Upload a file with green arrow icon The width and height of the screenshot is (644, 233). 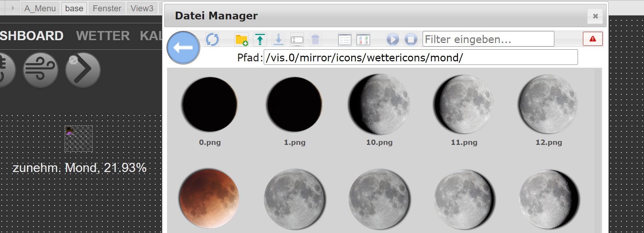(260, 39)
